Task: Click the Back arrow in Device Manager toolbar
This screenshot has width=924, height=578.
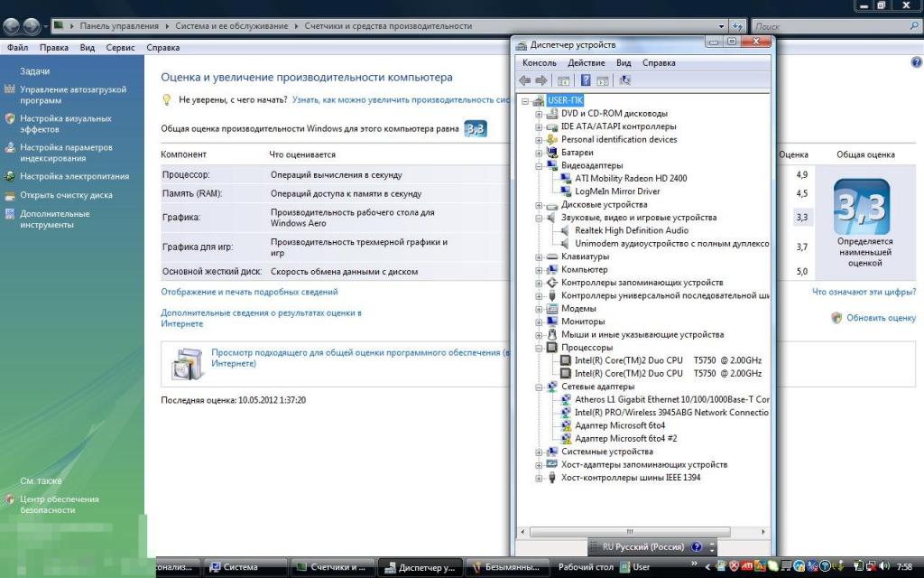Action: (524, 80)
